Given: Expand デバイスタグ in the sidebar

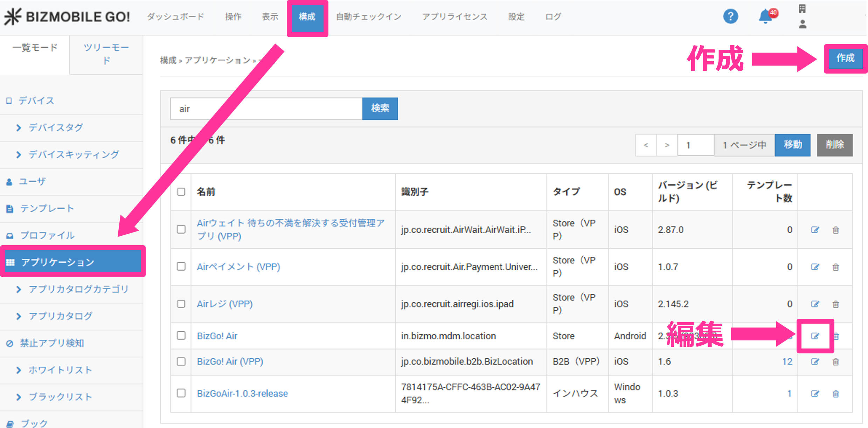Looking at the screenshot, I should pyautogui.click(x=55, y=127).
